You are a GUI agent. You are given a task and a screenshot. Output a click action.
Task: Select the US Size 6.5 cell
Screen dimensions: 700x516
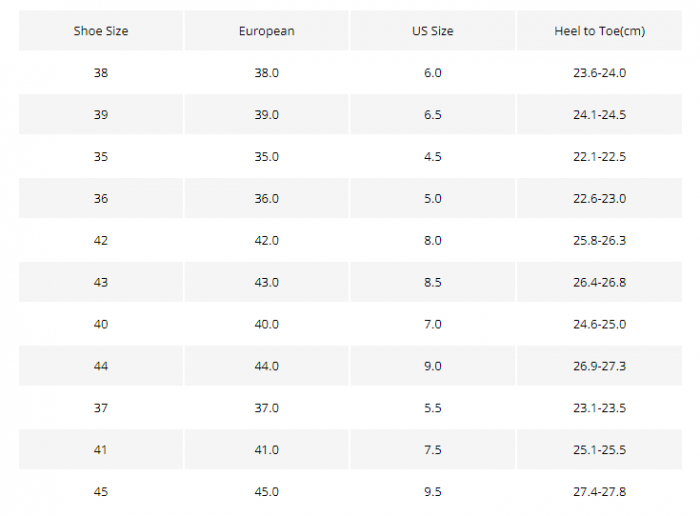tap(432, 115)
